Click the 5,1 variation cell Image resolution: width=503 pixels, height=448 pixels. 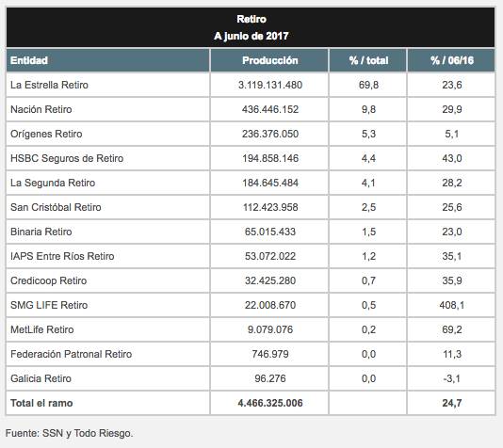click(x=451, y=134)
